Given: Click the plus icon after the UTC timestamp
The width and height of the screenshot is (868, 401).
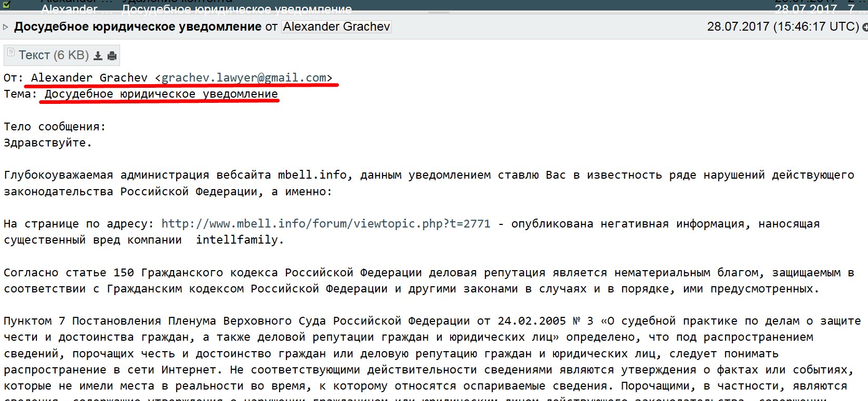Looking at the screenshot, I should 865,27.
